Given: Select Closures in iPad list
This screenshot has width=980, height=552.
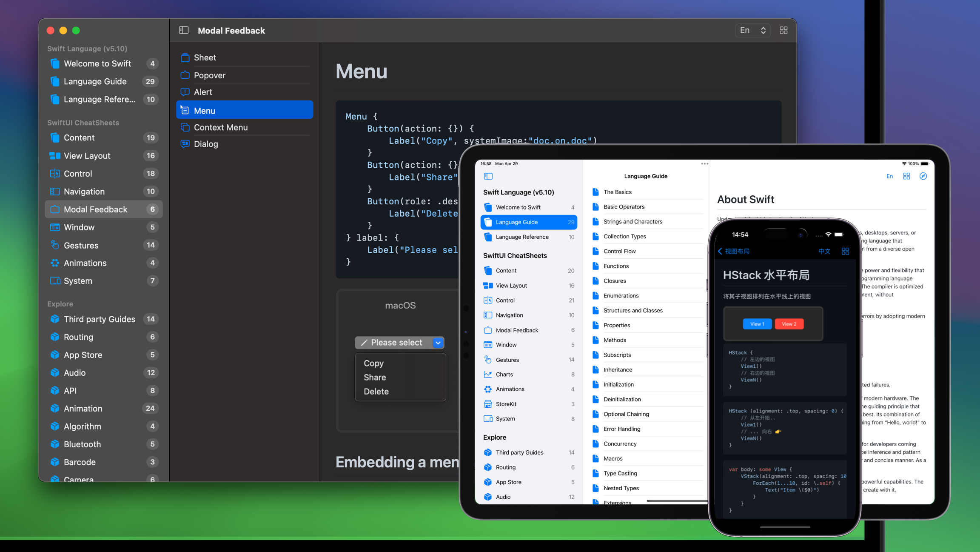Looking at the screenshot, I should coord(647,281).
